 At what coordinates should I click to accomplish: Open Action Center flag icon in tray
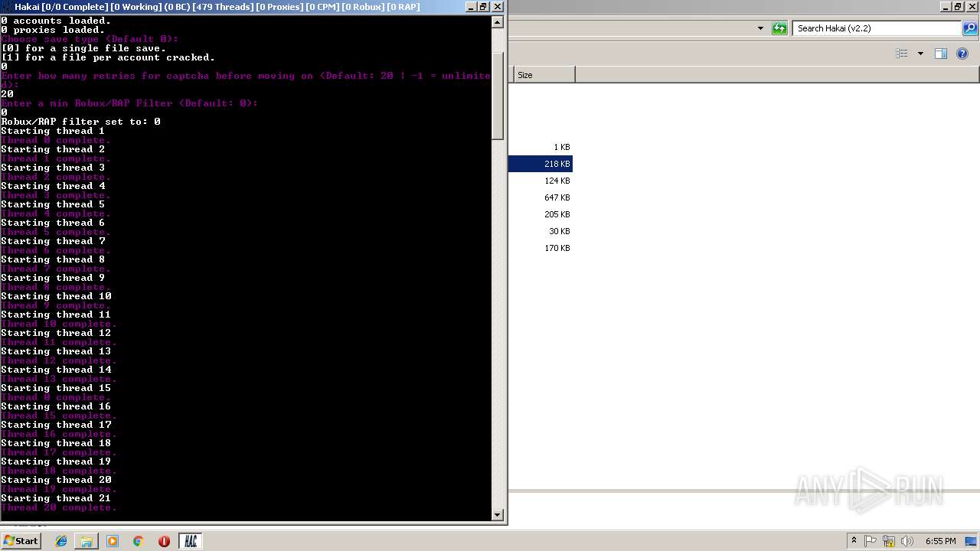[x=871, y=541]
